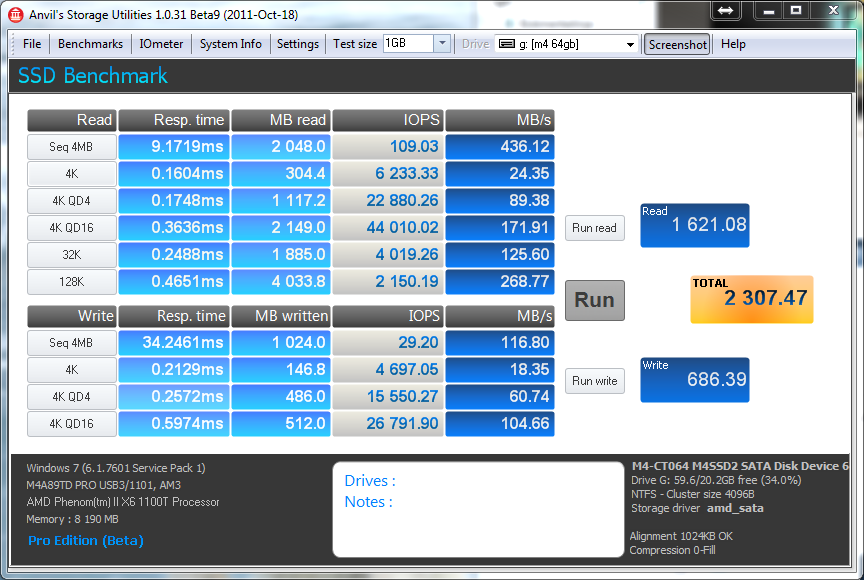Click the 116.80 MB/s Seq write value
Screen dimensions: 864x580
[500, 343]
